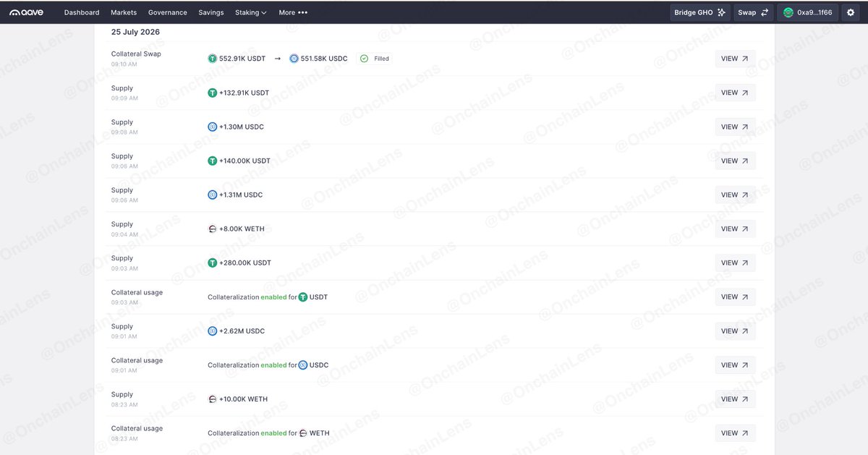868x455 pixels.
Task: Open the settings gear icon
Action: [x=850, y=12]
